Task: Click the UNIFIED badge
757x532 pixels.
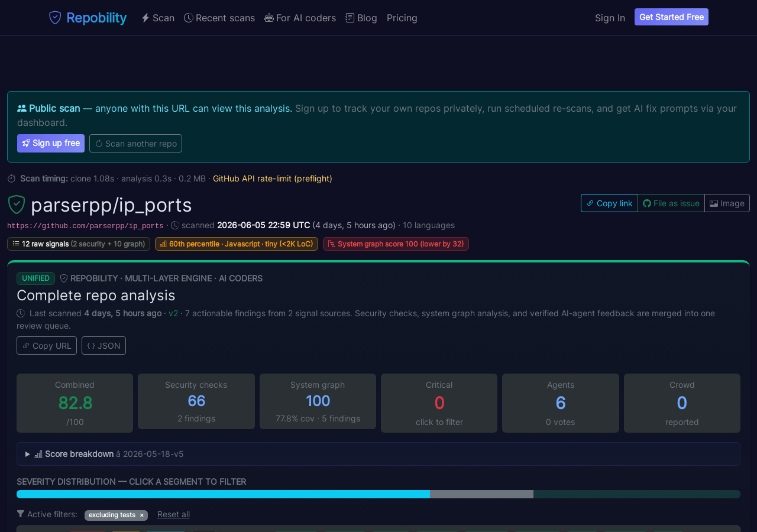Action: point(35,278)
